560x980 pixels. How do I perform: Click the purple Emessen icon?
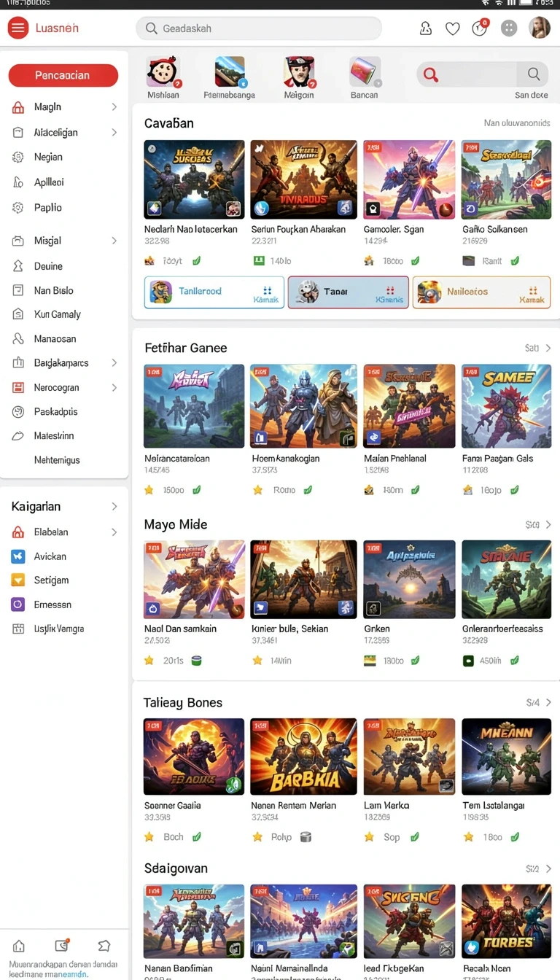point(18,604)
